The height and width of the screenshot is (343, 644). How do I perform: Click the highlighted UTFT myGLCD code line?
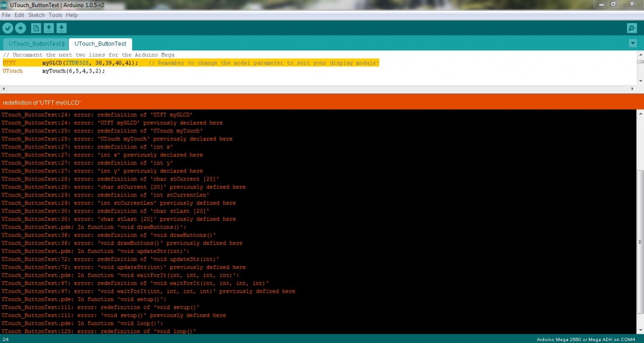pyautogui.click(x=190, y=63)
